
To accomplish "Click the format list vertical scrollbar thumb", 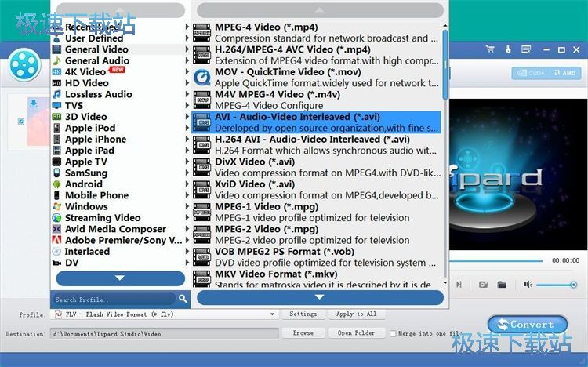I will click(x=445, y=64).
